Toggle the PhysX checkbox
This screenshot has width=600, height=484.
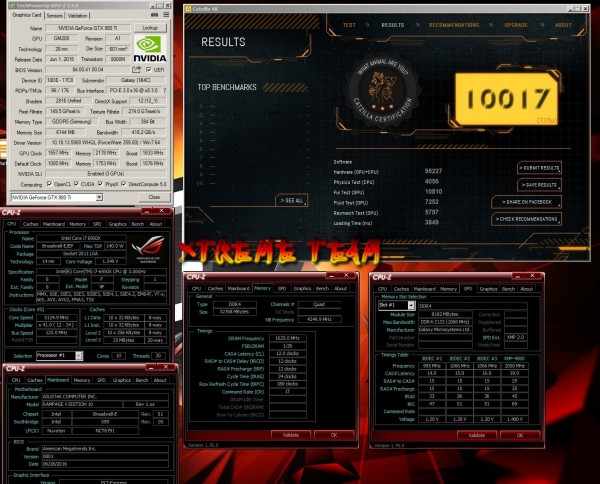101,184
